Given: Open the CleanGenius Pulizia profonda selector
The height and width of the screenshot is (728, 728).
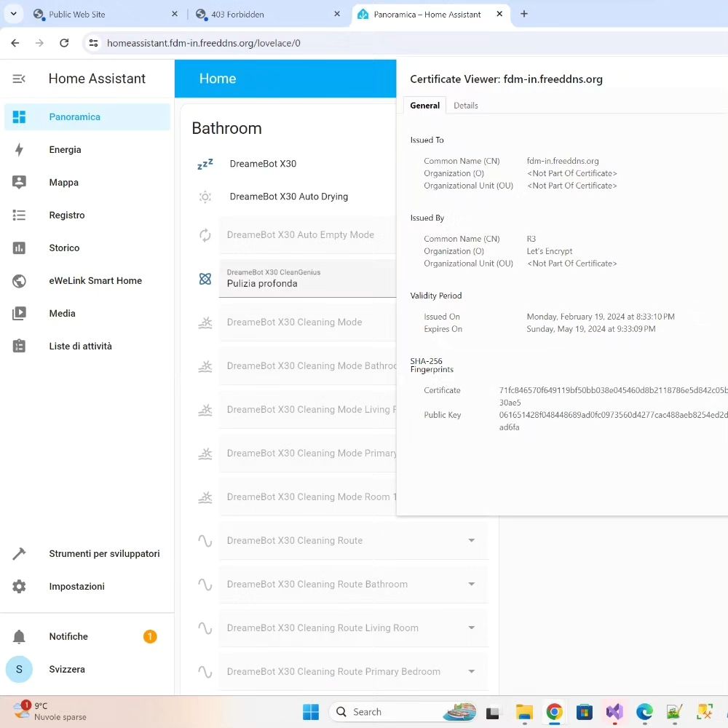Looking at the screenshot, I should [307, 279].
